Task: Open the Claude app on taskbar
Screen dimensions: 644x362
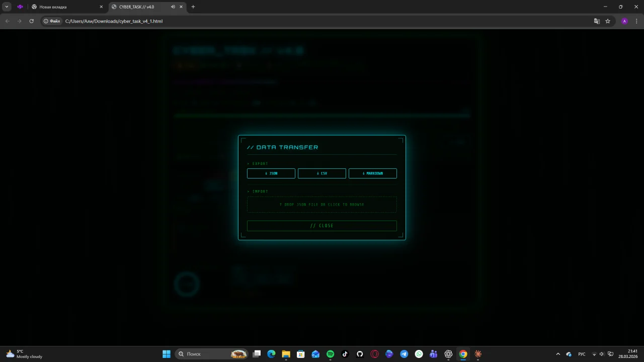Action: point(478,354)
